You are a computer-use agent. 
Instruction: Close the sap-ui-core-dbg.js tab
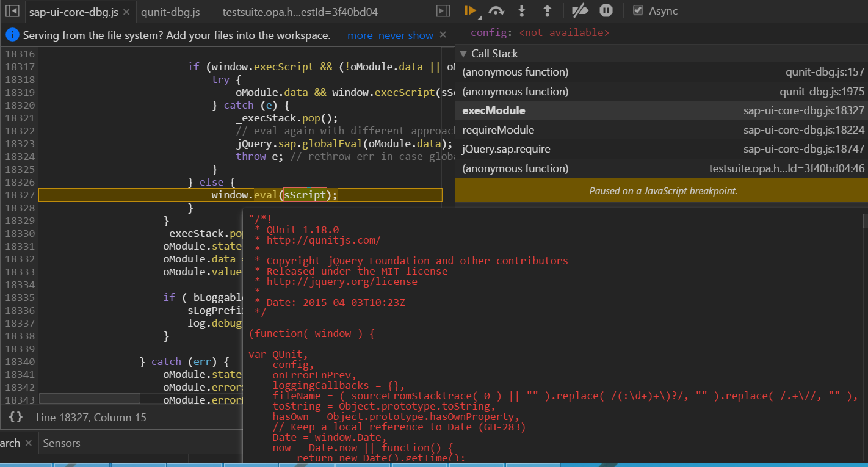tap(126, 12)
